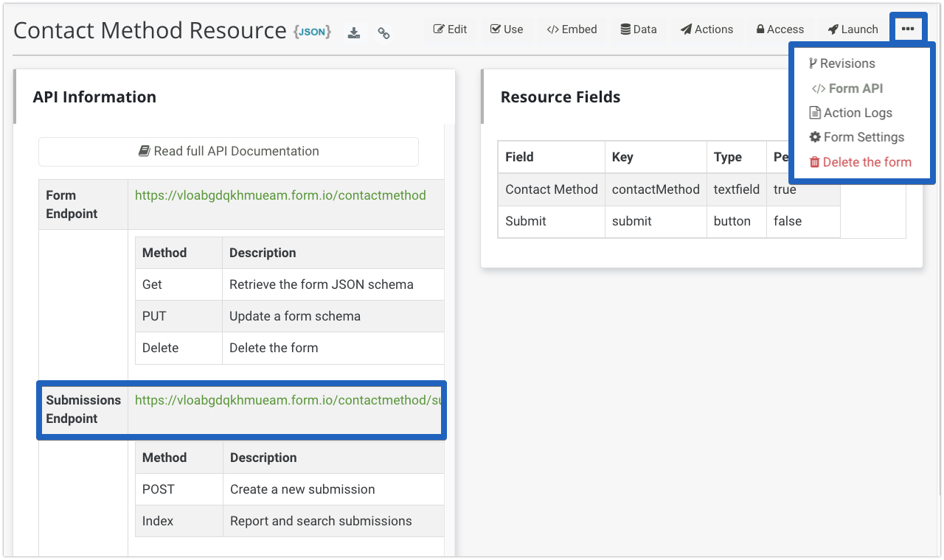Click the download icon beside the title
The image size is (944, 560).
point(354,32)
